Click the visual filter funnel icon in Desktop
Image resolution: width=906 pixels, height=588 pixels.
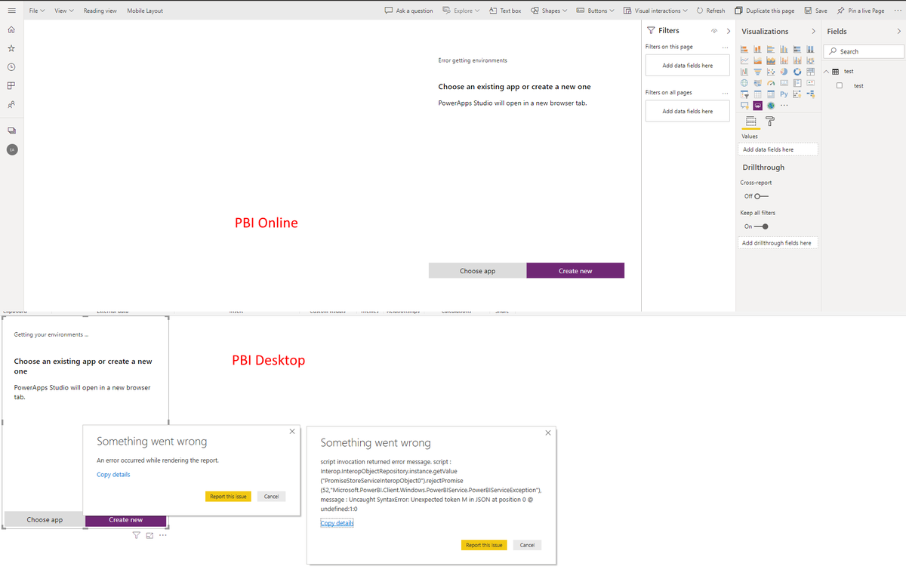tap(137, 535)
